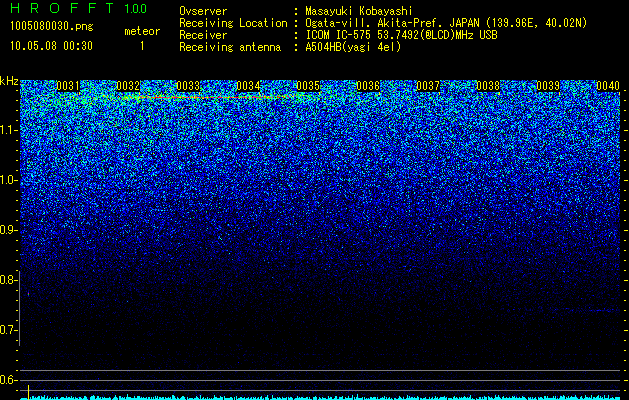Click the ICOM IC-575 receiver details

pyautogui.click(x=401, y=35)
